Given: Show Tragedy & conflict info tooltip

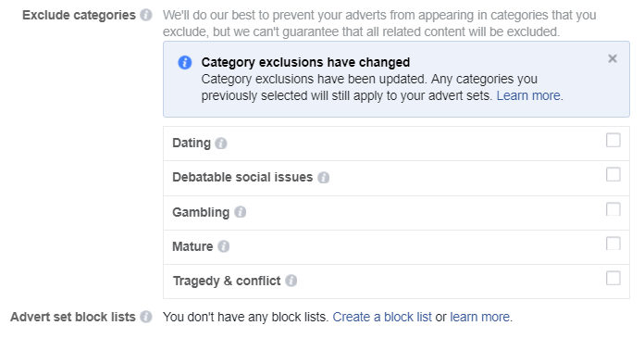Looking at the screenshot, I should (291, 281).
